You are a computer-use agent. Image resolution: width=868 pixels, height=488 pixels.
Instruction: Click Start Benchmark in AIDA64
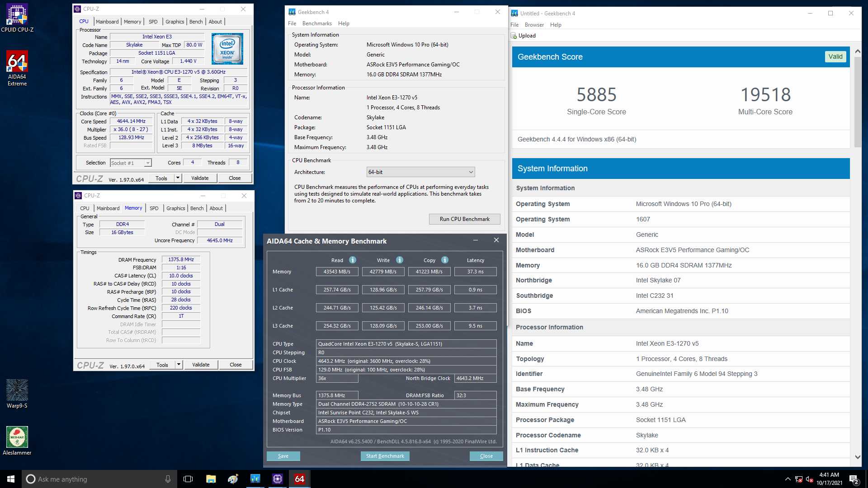[x=385, y=456]
